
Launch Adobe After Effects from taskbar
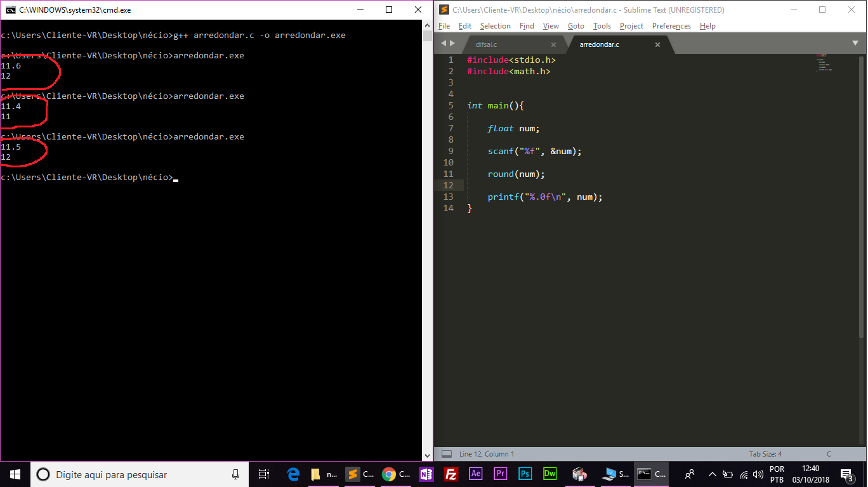coord(476,474)
